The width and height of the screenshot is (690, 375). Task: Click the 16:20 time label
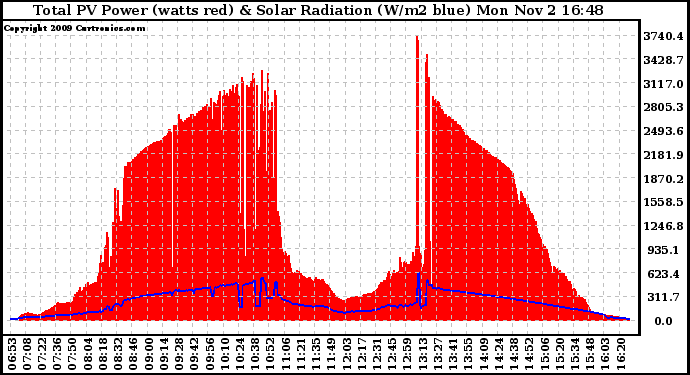click(620, 354)
